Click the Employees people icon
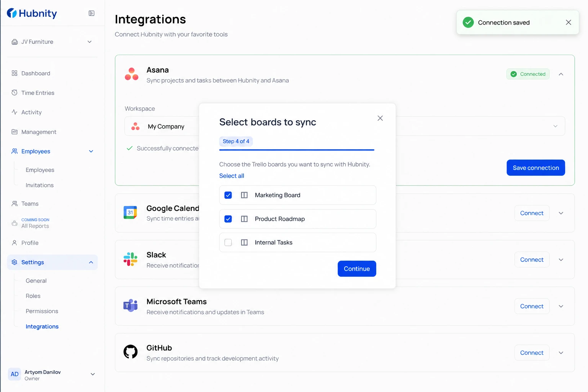The height and width of the screenshot is (392, 588). [15, 151]
